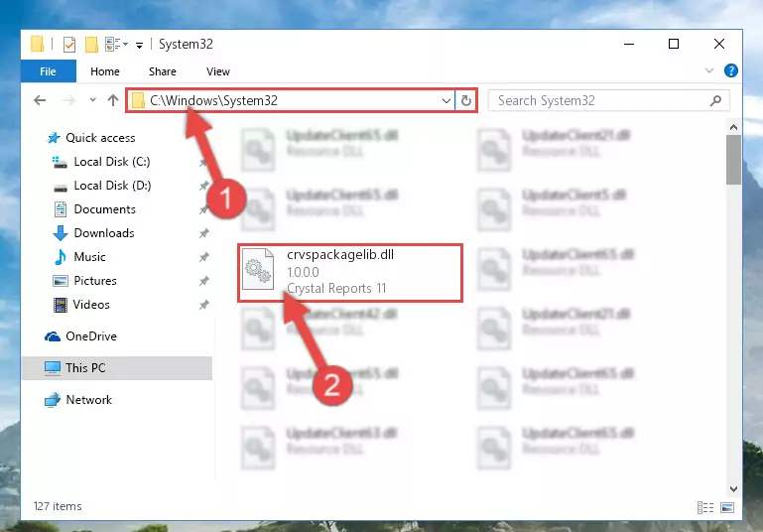This screenshot has width=763, height=532.
Task: Open Local Disk (C:) in sidebar
Action: (112, 162)
